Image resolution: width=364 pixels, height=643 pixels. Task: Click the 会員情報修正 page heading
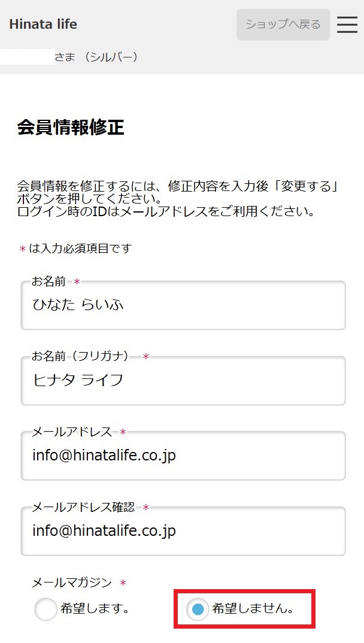71,128
